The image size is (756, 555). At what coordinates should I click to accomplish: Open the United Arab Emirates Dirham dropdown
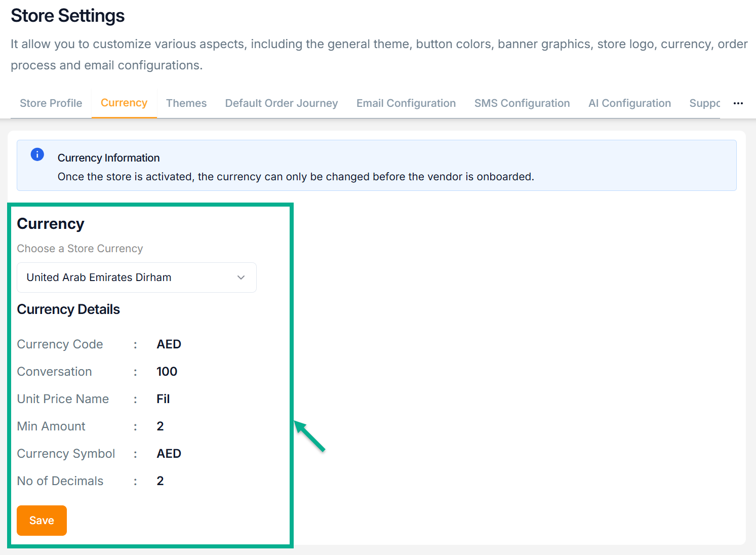136,277
